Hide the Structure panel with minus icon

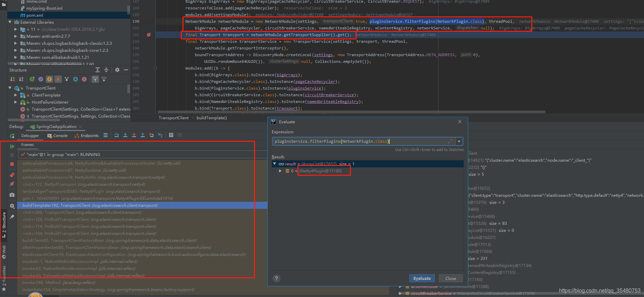126,70
